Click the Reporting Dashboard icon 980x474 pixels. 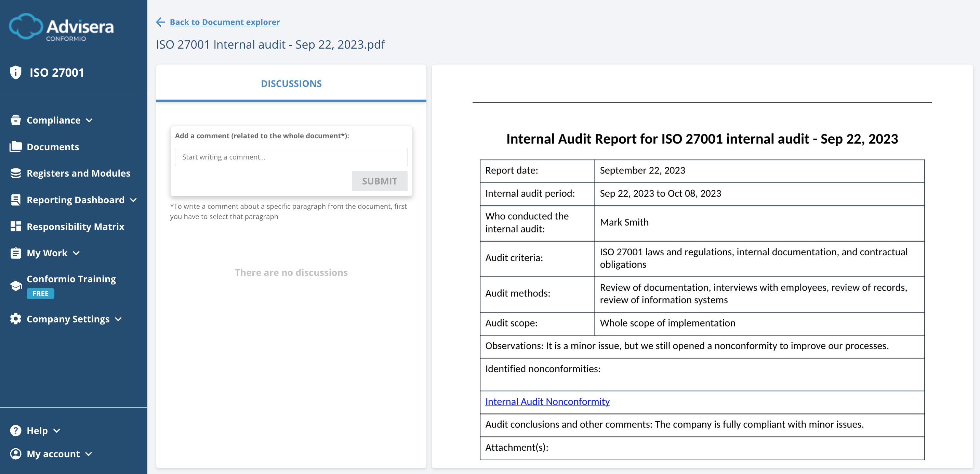coord(16,200)
